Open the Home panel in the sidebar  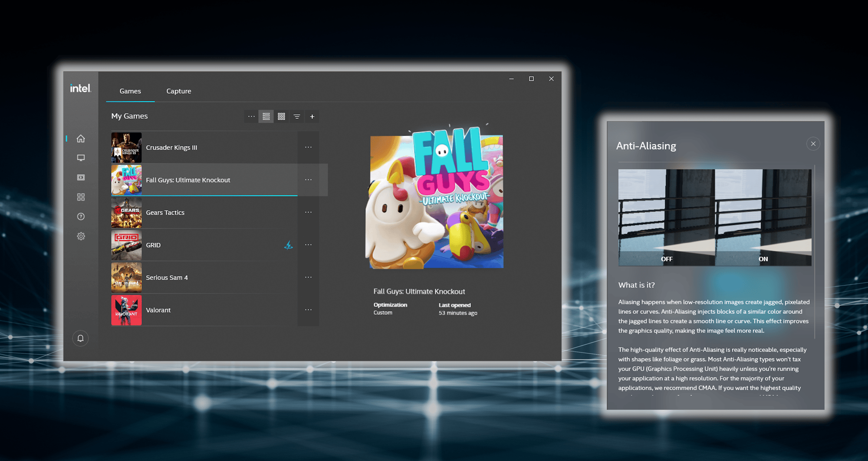tap(81, 139)
